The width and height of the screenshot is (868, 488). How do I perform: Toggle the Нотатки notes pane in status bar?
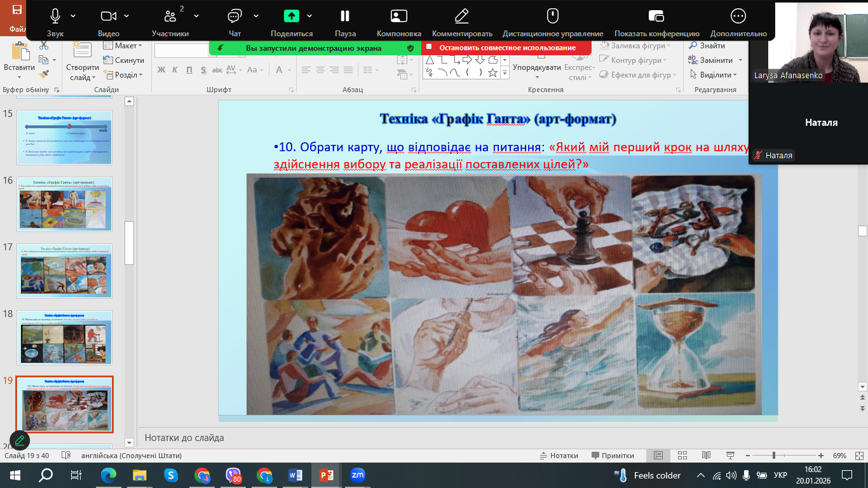click(x=559, y=456)
